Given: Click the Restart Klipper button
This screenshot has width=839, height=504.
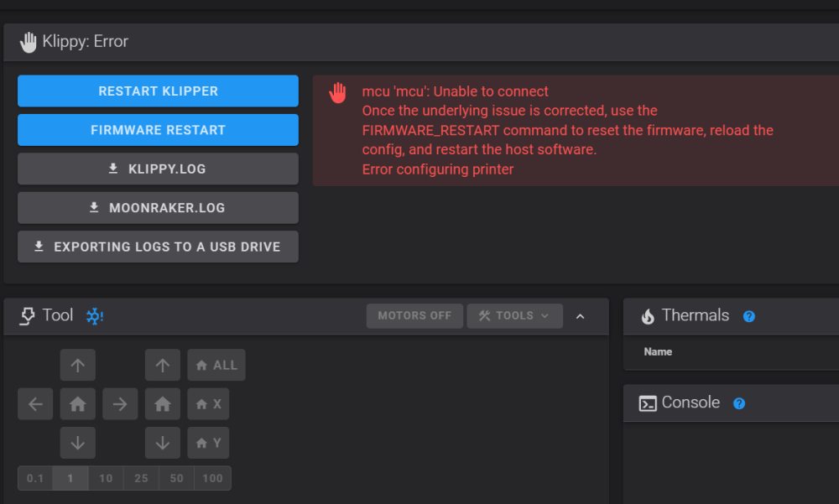Looking at the screenshot, I should (x=158, y=91).
